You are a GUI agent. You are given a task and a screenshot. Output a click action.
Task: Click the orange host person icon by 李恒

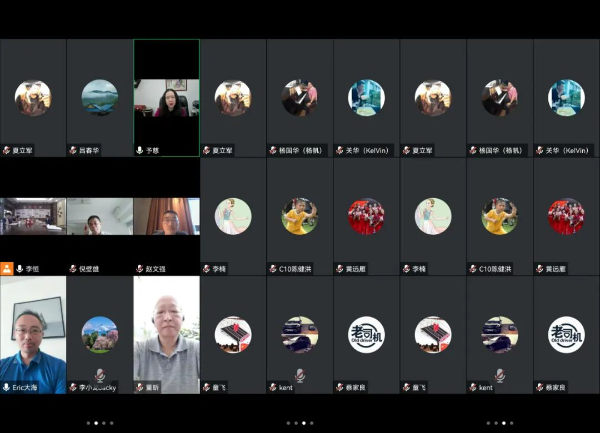(x=7, y=269)
